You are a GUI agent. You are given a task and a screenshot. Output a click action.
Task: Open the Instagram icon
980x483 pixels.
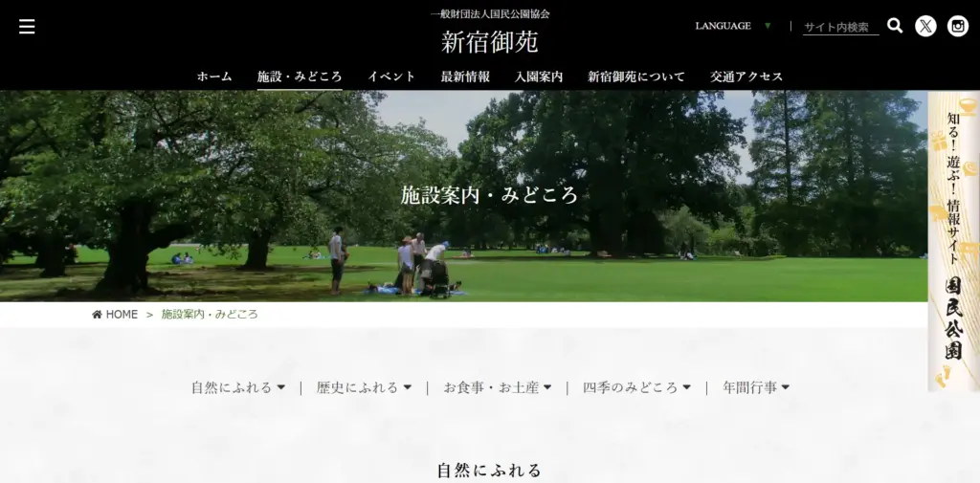click(x=957, y=26)
